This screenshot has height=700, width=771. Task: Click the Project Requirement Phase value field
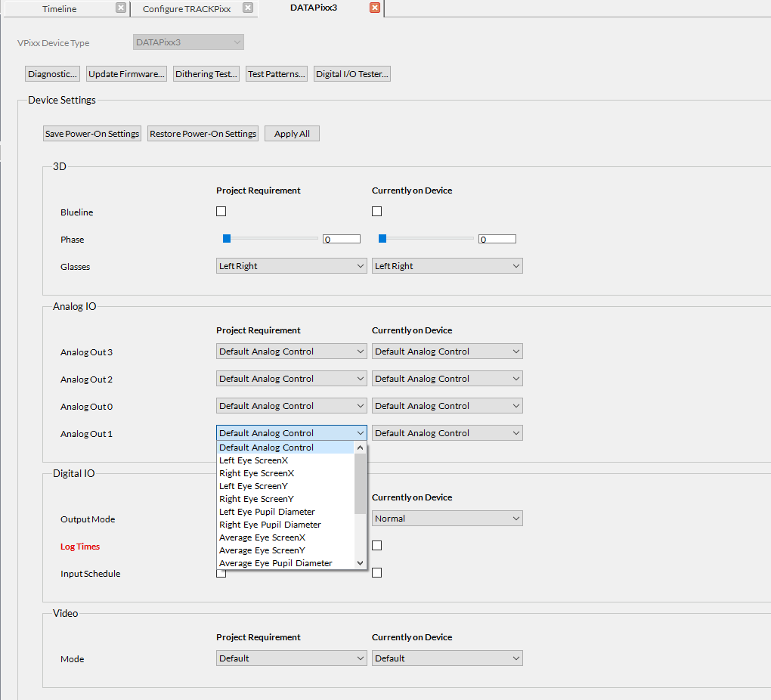[x=342, y=240]
